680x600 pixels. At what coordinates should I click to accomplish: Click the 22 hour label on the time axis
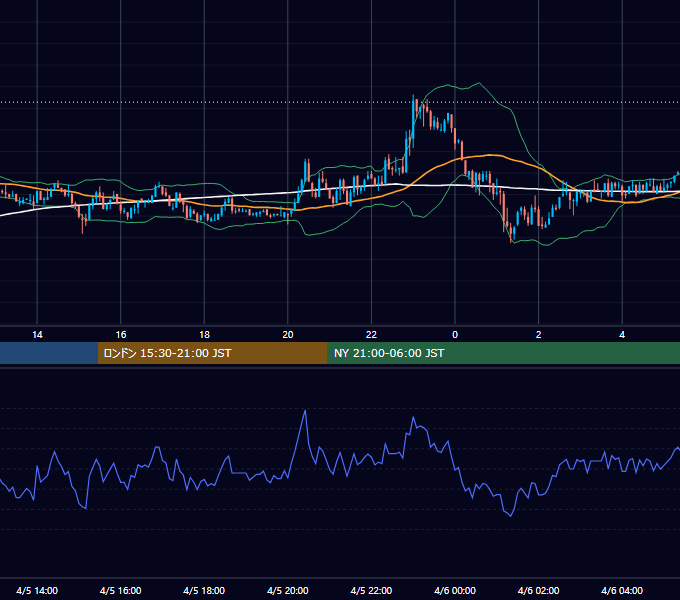[x=371, y=335]
